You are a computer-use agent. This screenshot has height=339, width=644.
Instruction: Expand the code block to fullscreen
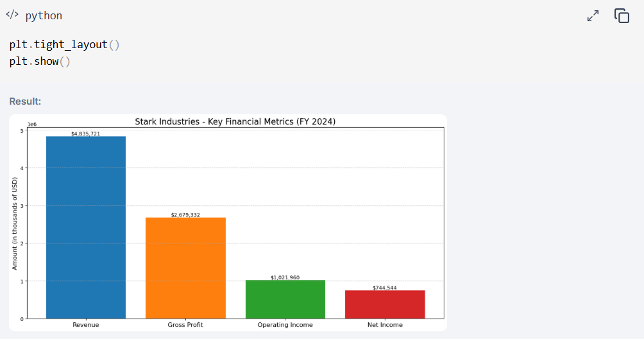coord(593,16)
